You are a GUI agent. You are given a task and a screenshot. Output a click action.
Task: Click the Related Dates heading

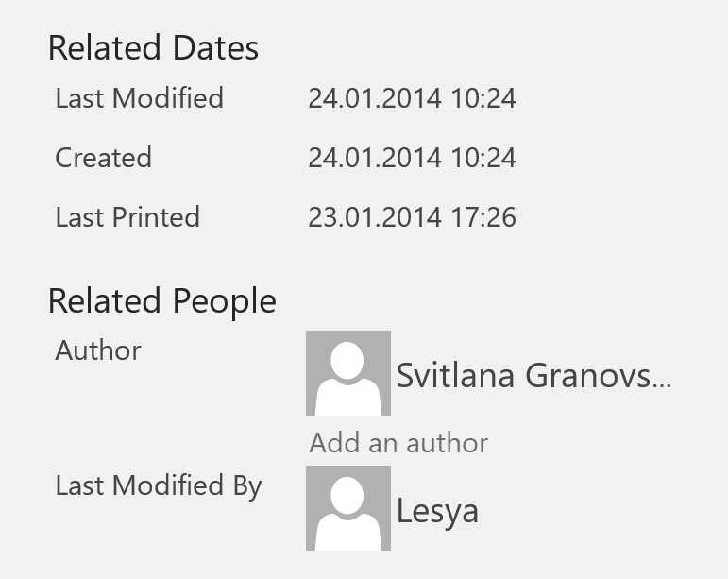click(x=153, y=47)
